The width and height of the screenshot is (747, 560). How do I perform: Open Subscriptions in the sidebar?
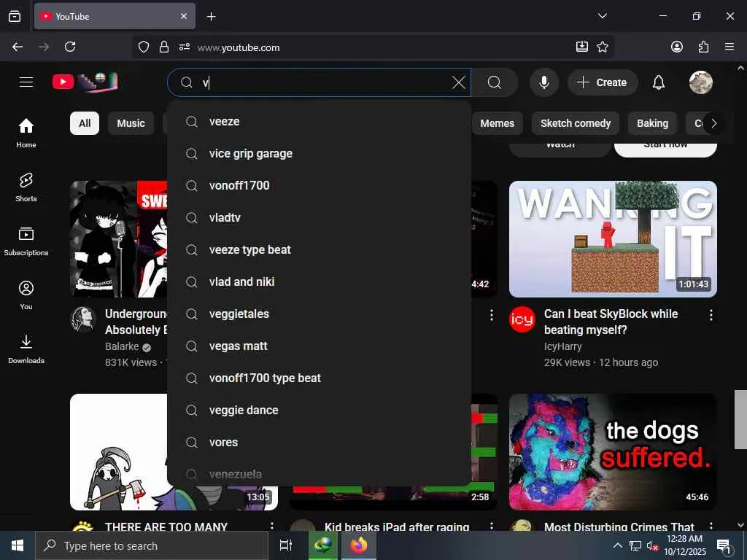26,241
